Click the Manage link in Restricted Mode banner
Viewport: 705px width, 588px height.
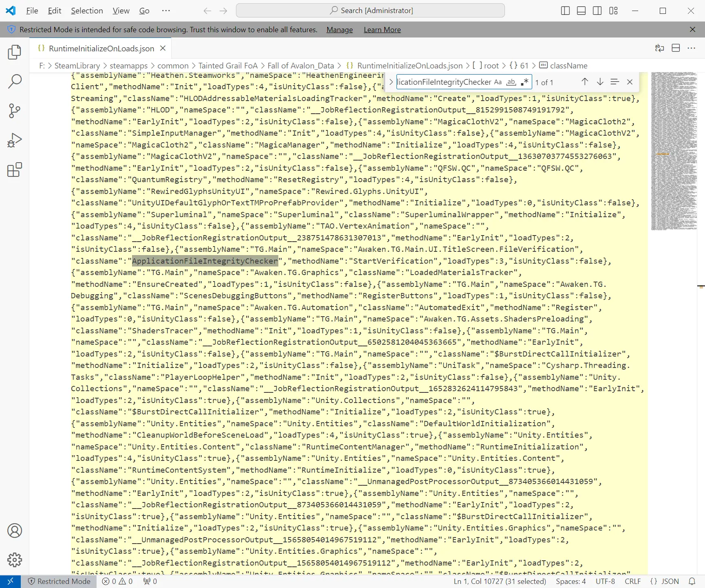(x=339, y=30)
